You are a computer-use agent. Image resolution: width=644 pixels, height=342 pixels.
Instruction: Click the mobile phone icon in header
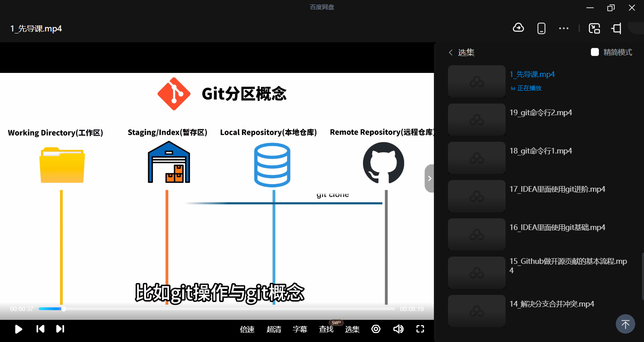coord(541,28)
